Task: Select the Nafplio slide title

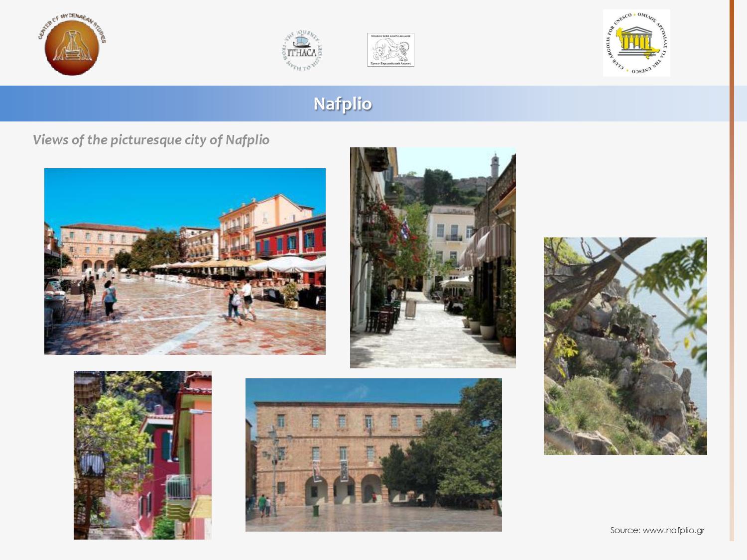Action: (x=343, y=104)
